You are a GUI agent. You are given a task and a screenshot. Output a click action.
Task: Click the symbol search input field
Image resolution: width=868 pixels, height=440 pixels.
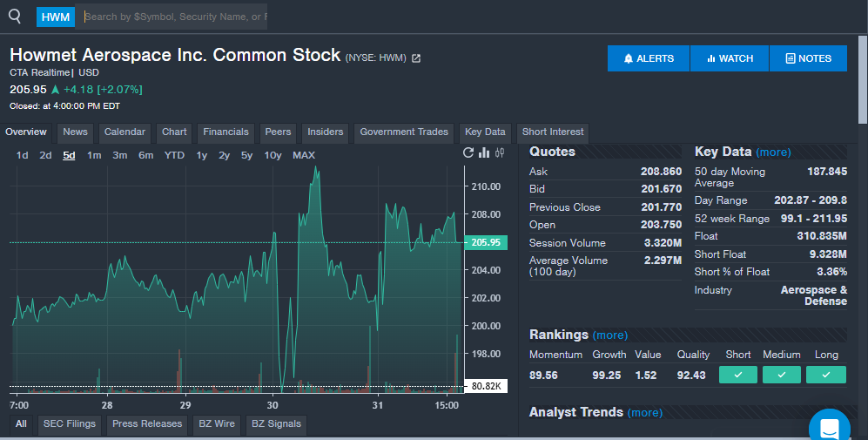coord(175,17)
